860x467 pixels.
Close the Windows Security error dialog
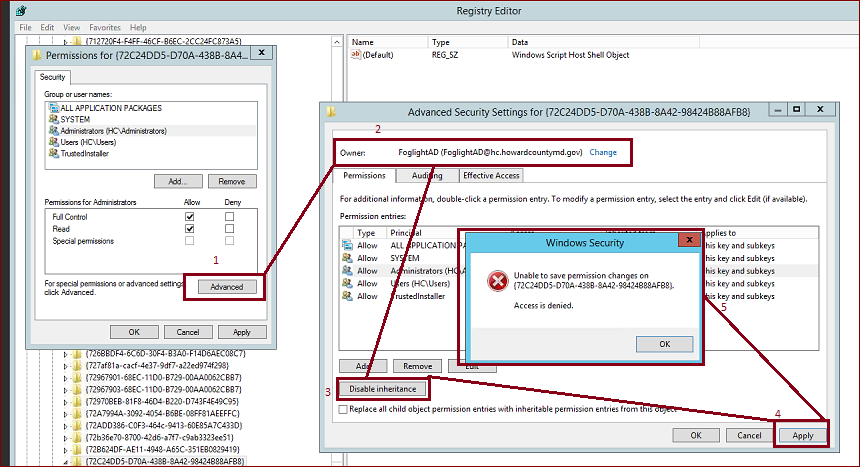(x=689, y=240)
